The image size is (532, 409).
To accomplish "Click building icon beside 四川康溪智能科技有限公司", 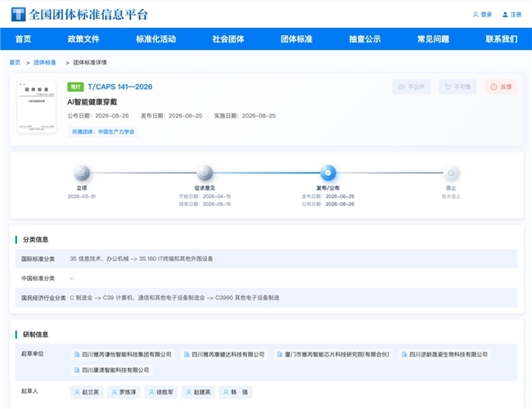I will tap(77, 370).
